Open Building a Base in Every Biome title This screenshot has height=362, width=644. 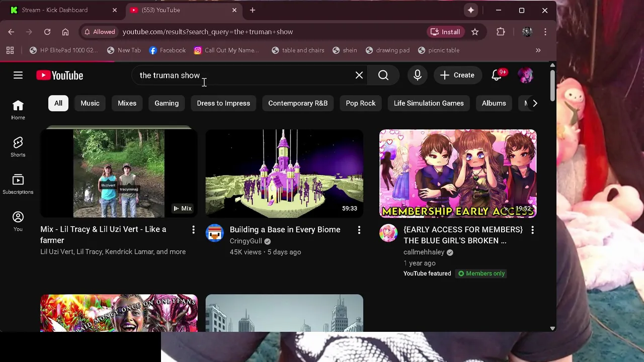pyautogui.click(x=285, y=229)
